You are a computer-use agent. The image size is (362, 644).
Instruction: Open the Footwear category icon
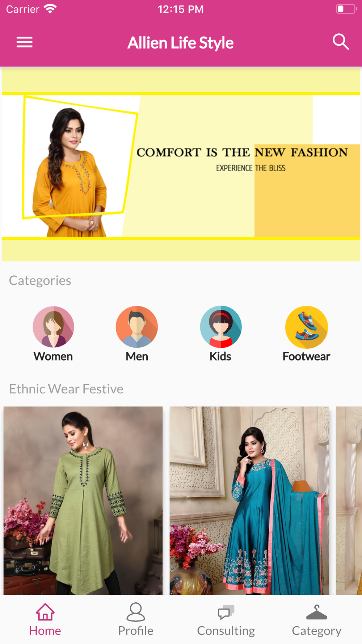tap(307, 327)
